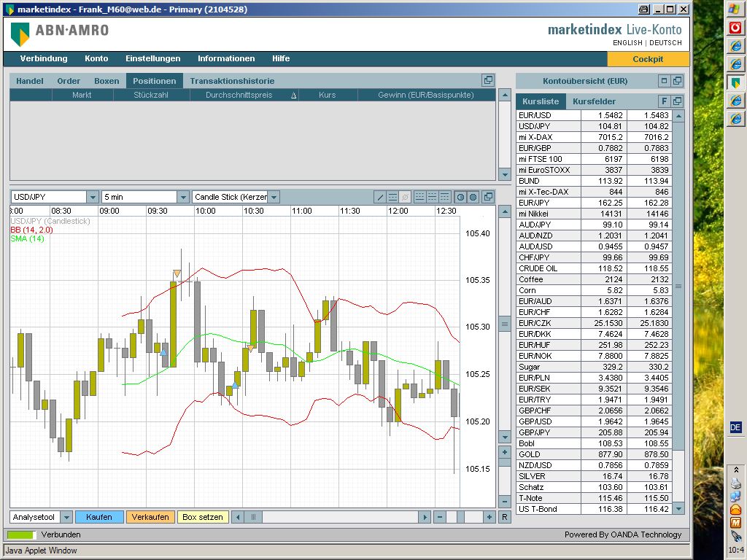Click the R reset button below chart
Viewport: 747px width, 560px height.
504,517
